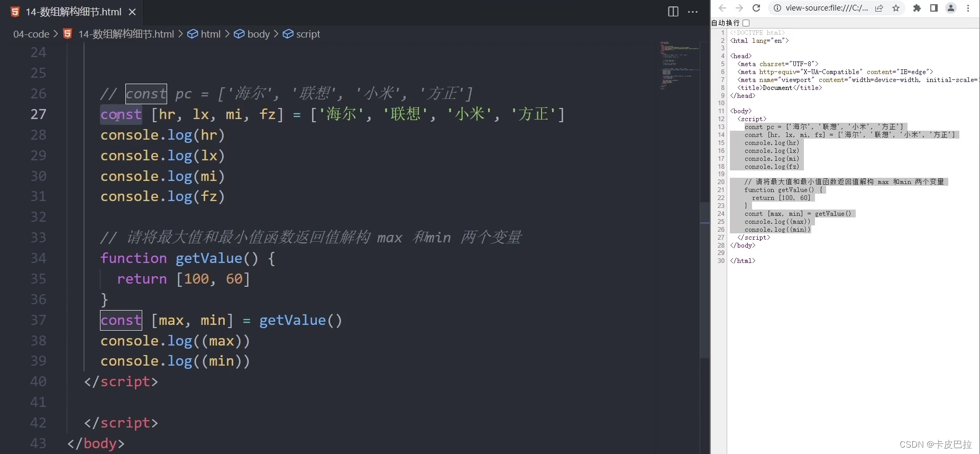Click console.log((max)) on line 38

point(175,341)
